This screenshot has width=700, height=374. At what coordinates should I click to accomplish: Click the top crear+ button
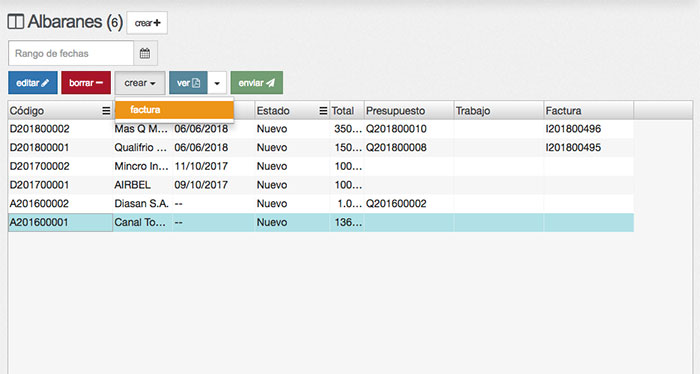point(147,23)
